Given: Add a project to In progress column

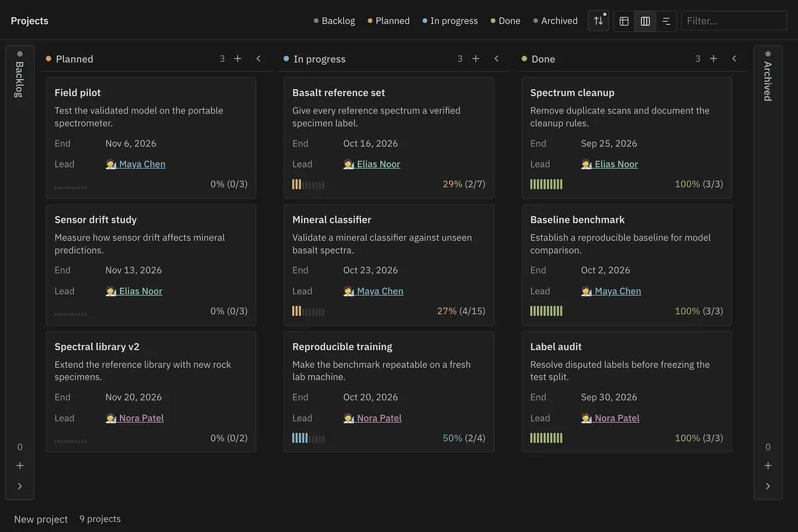Looking at the screenshot, I should point(475,59).
